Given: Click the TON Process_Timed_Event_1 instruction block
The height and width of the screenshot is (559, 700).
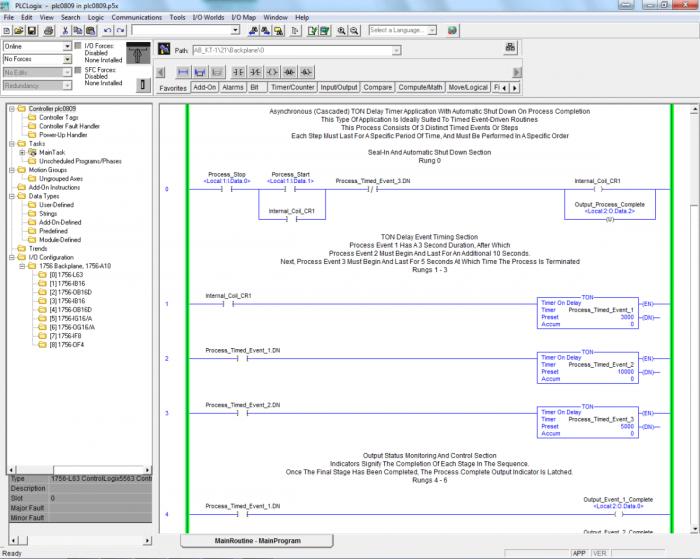Looking at the screenshot, I should click(x=587, y=312).
